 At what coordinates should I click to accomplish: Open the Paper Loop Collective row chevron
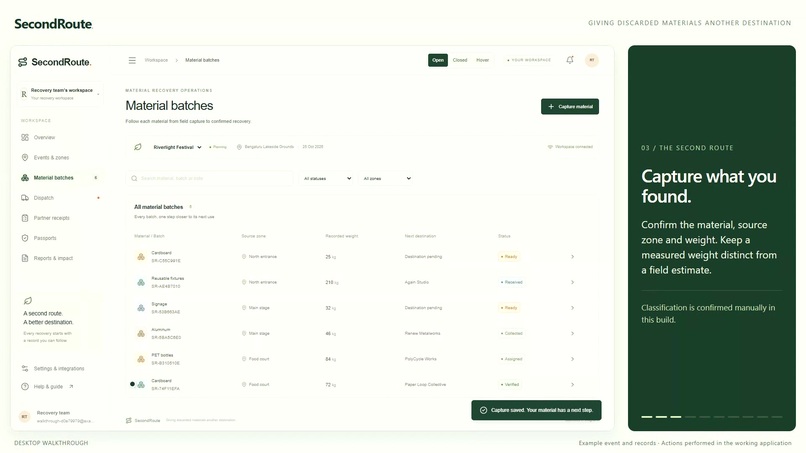(x=572, y=385)
